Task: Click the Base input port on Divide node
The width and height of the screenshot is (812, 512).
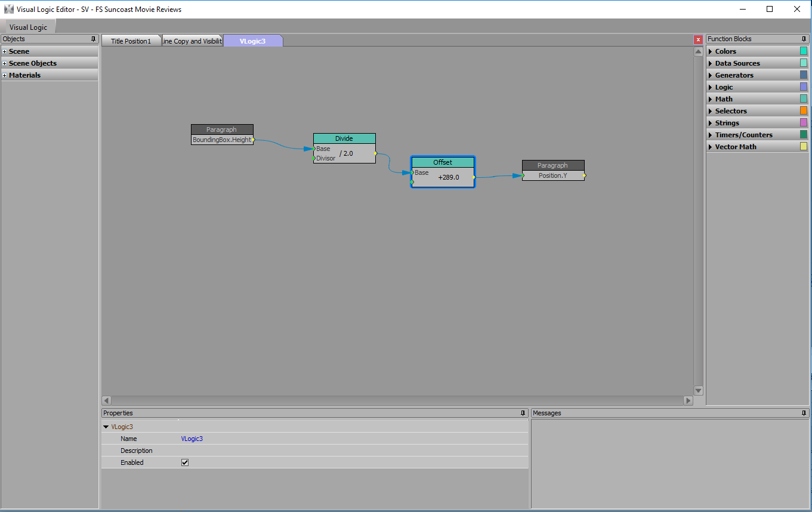Action: [x=314, y=149]
